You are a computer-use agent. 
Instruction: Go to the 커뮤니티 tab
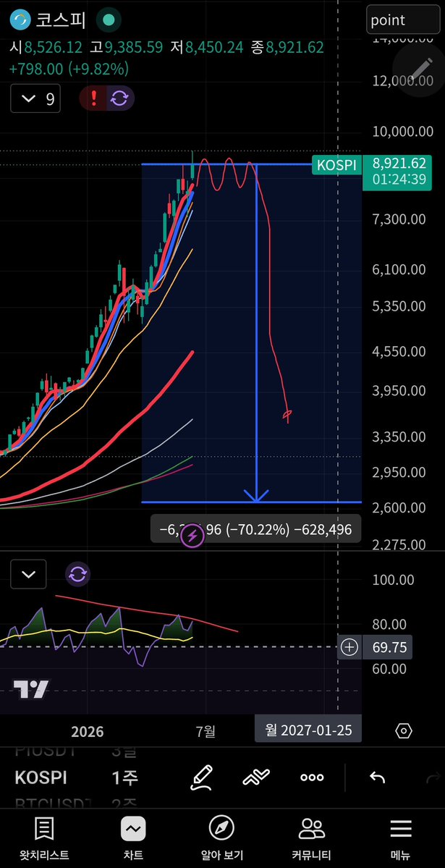312,838
